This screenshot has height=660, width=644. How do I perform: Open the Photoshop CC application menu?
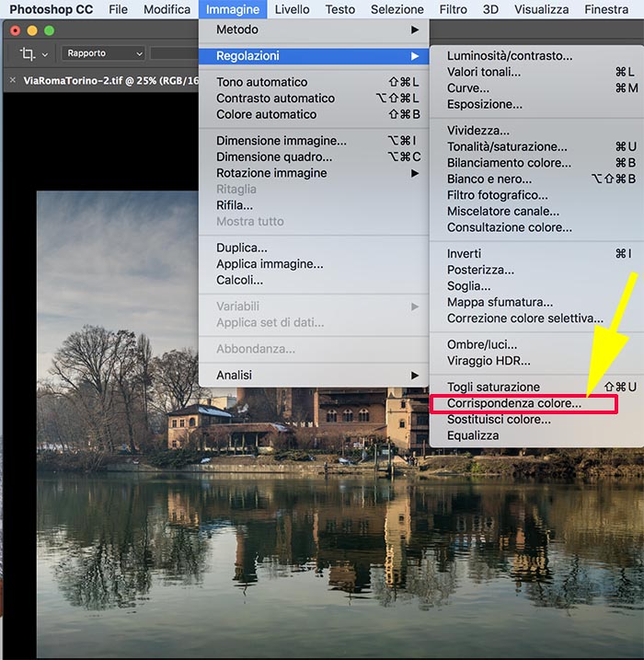coord(51,9)
